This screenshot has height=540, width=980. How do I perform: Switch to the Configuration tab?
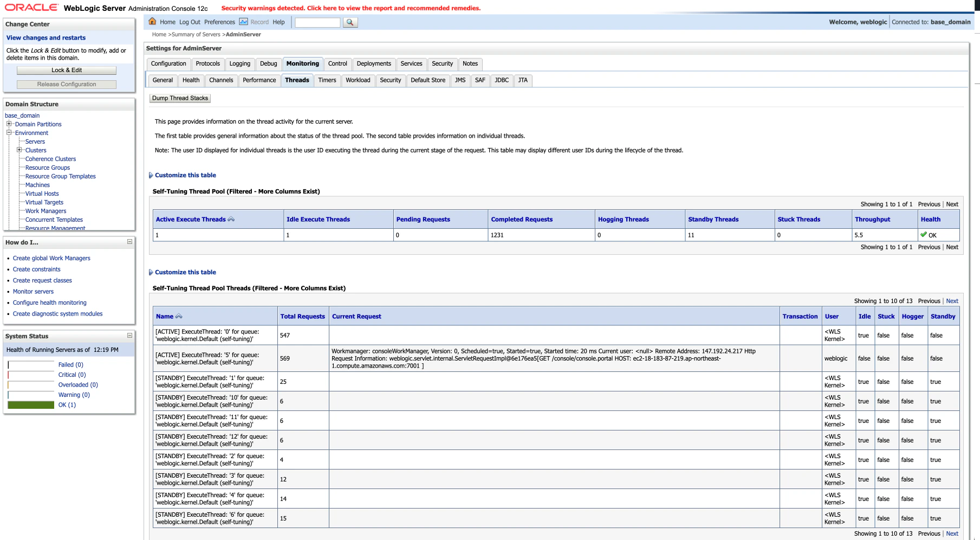(x=168, y=64)
